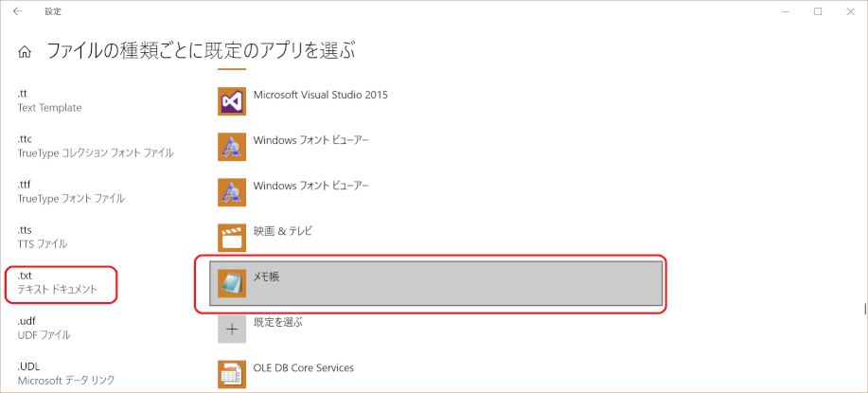Screen dimensions: 868x393
Task: Click the Windows font viewer icon beside .ttc
Action: pos(232,147)
